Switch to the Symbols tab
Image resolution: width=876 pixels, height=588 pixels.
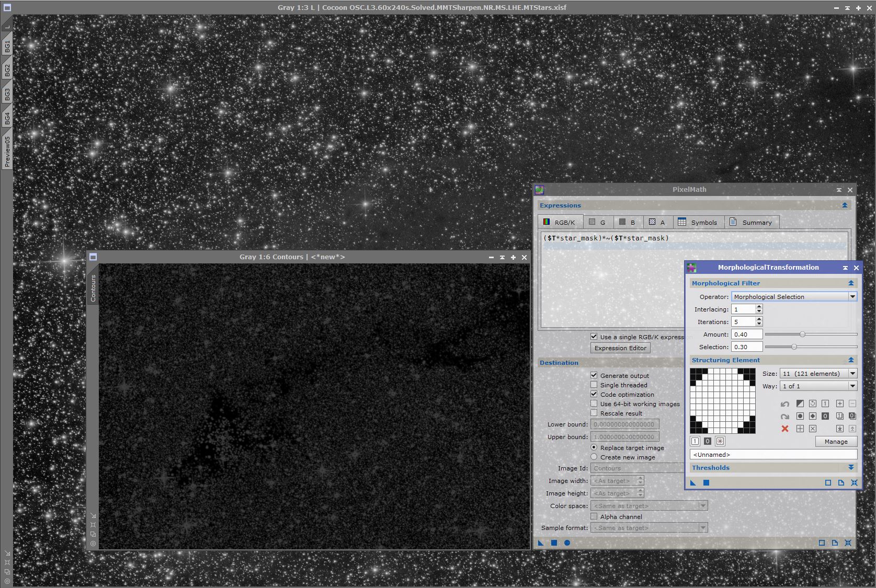click(698, 222)
